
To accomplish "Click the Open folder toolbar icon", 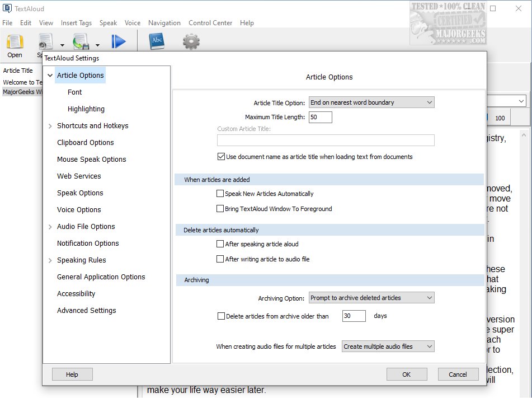I will point(15,42).
